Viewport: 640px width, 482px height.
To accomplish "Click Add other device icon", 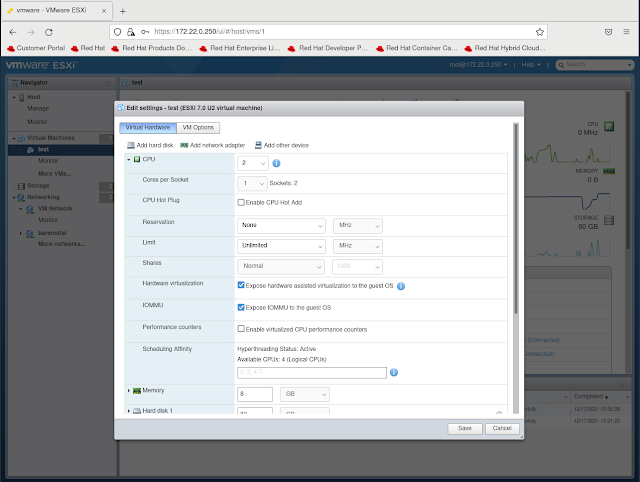I will (258, 145).
